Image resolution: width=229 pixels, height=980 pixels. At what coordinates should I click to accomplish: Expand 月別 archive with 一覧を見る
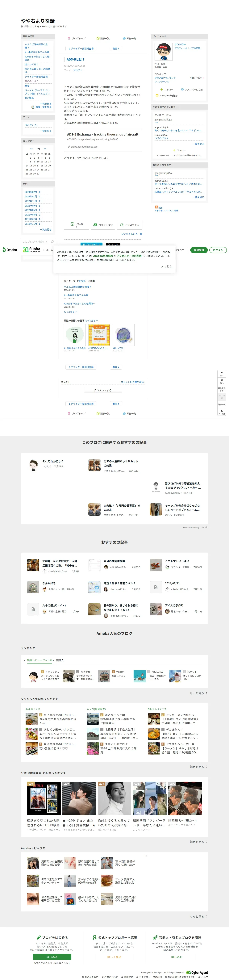point(46,229)
